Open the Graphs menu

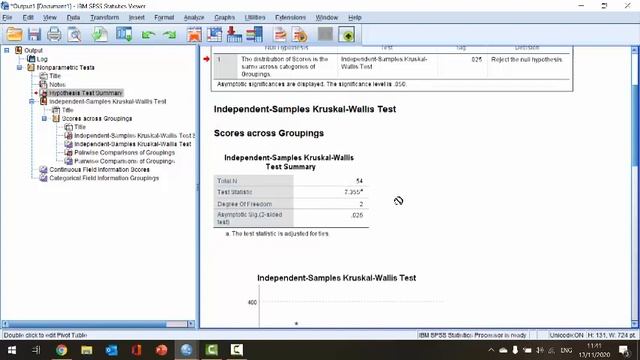click(224, 18)
